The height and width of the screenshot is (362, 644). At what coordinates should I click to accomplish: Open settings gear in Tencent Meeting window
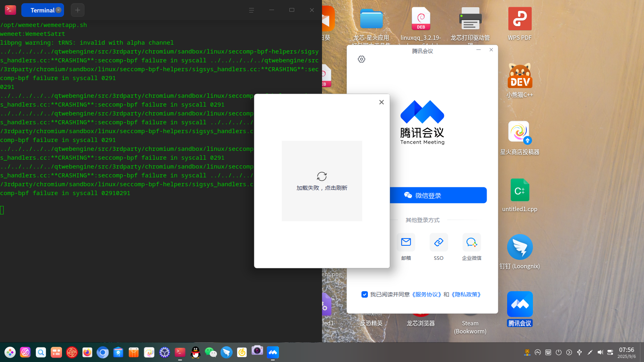tap(361, 59)
